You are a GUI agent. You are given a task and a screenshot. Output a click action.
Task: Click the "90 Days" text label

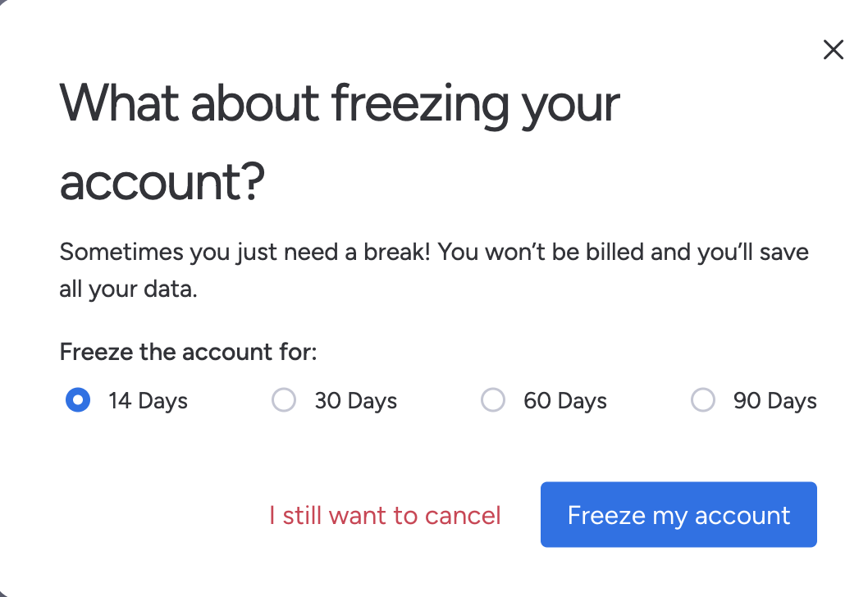774,401
